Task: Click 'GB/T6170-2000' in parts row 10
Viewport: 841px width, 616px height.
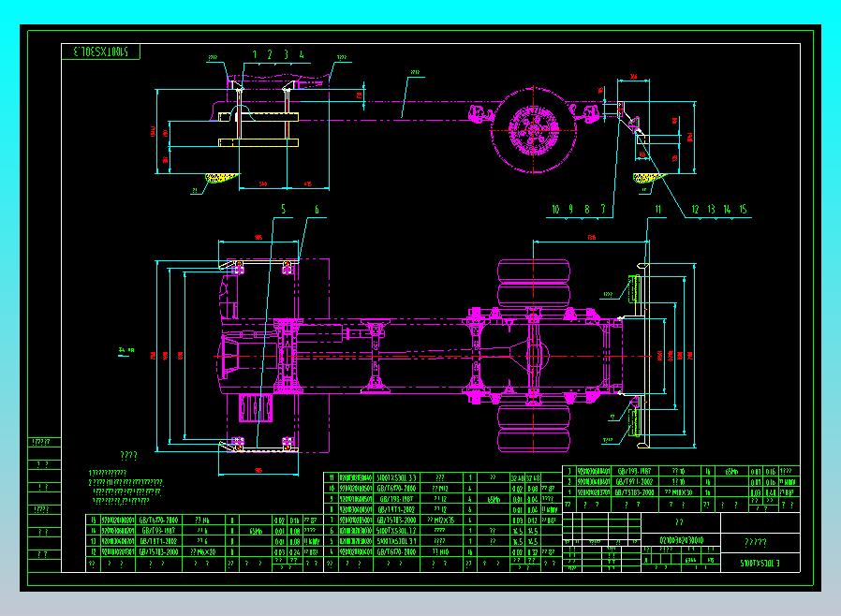Action: (x=396, y=489)
